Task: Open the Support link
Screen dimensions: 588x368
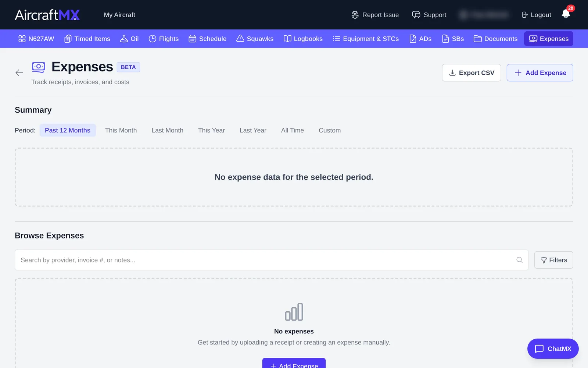Action: [429, 15]
